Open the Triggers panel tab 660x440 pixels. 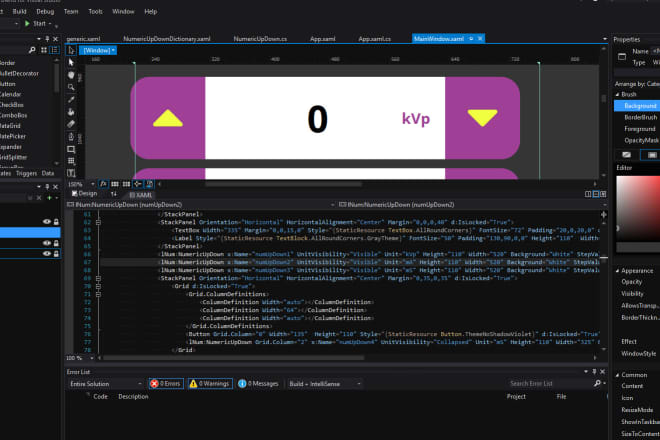coord(27,173)
